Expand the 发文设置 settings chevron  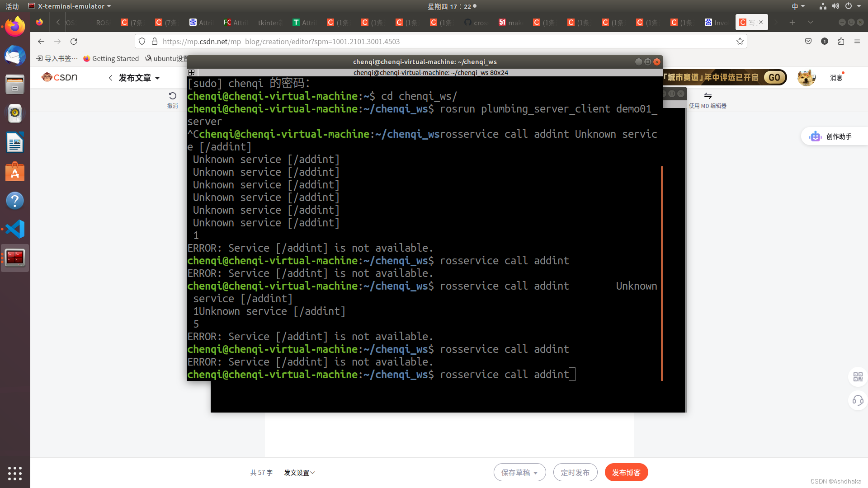(312, 473)
